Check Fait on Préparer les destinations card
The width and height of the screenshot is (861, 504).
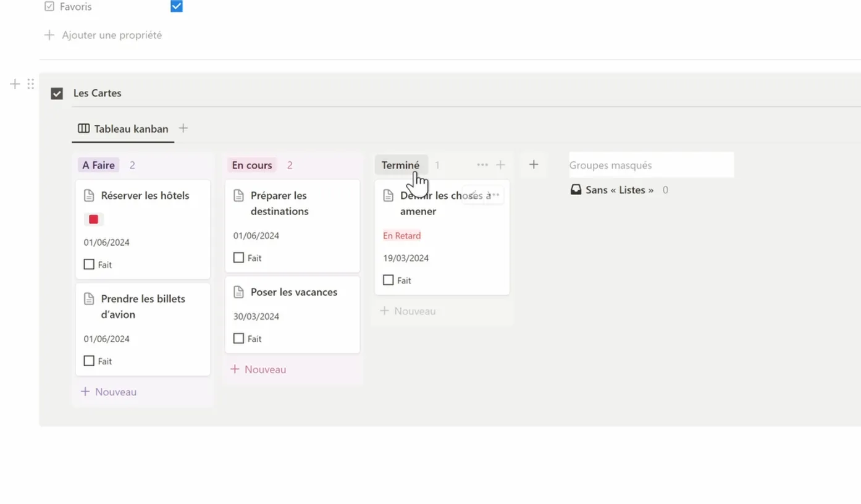pos(238,258)
